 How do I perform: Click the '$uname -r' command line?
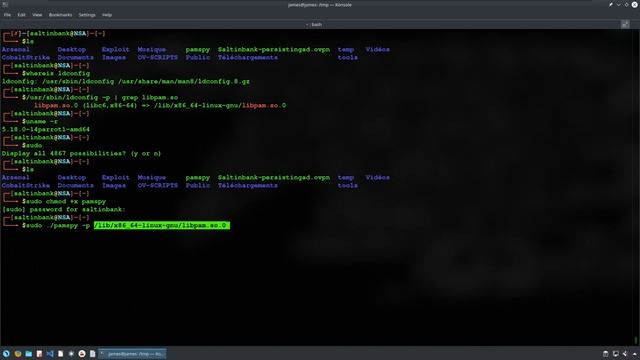pos(40,122)
